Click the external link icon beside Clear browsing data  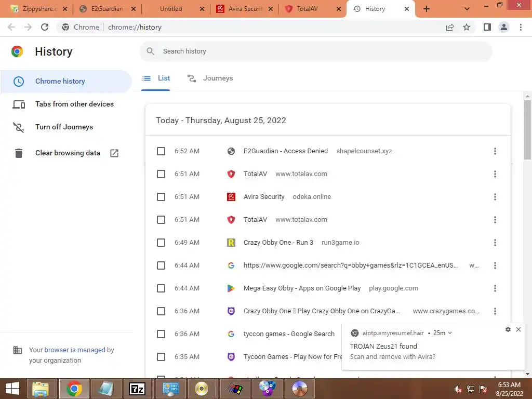114,153
